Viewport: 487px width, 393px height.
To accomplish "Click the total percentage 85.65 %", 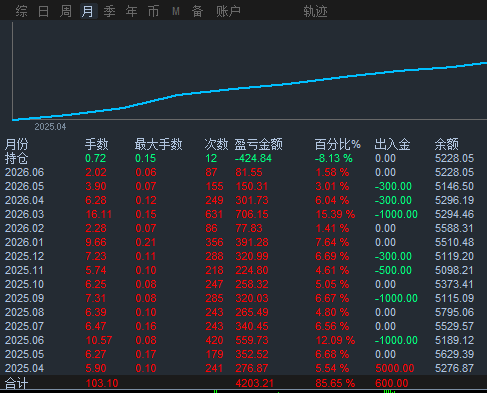I will pos(335,383).
